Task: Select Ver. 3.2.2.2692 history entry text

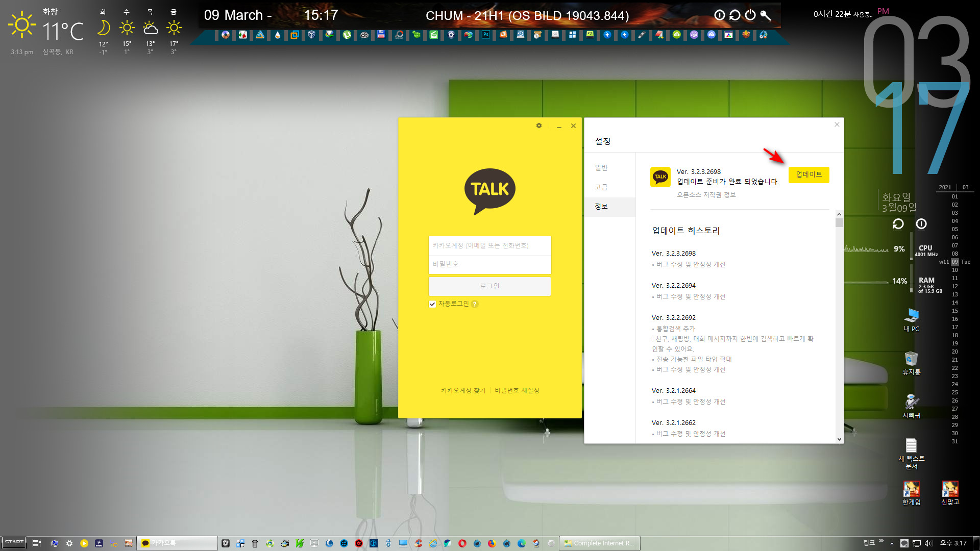Action: click(x=673, y=318)
